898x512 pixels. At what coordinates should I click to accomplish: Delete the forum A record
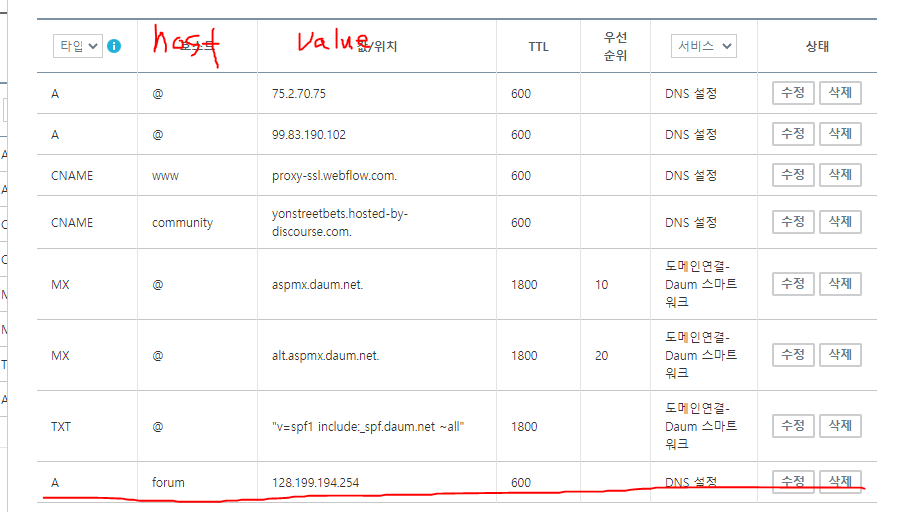[840, 481]
